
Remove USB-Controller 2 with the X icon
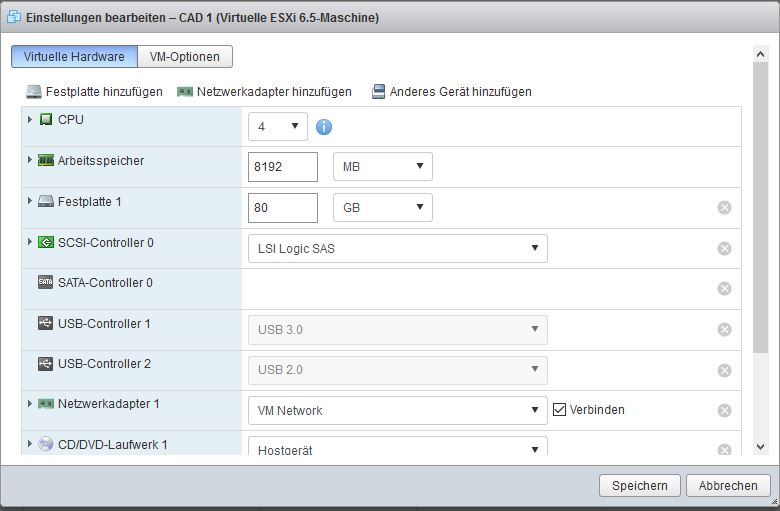point(725,370)
